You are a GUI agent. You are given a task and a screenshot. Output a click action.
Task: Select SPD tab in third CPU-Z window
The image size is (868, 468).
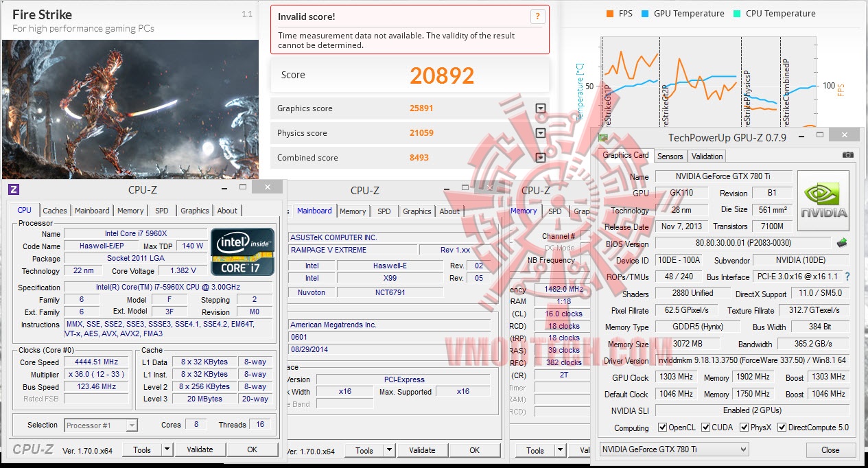click(x=555, y=211)
